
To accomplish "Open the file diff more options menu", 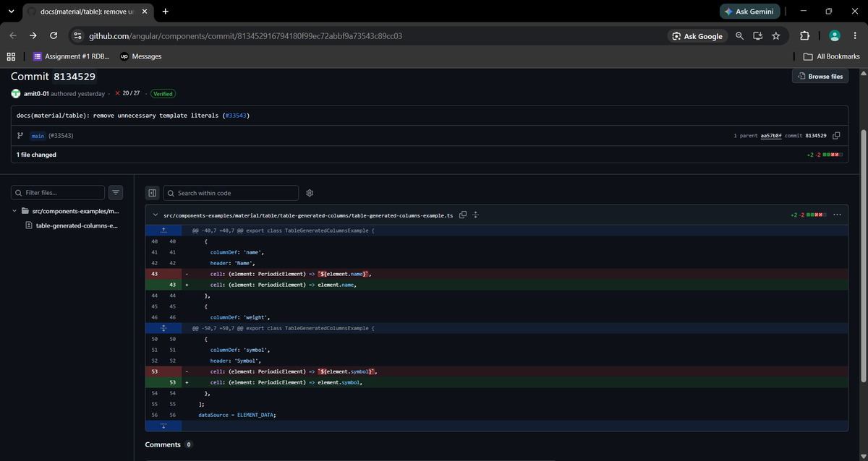I will (837, 215).
